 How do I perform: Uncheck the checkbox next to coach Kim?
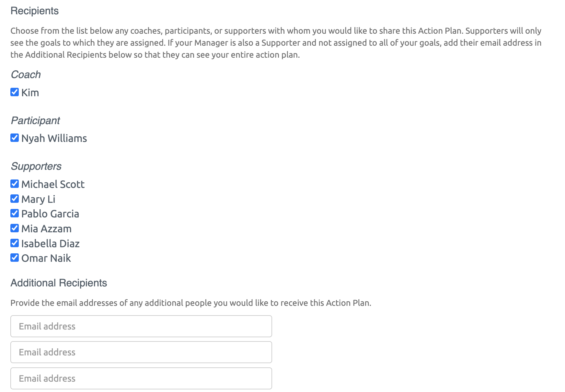coord(15,92)
